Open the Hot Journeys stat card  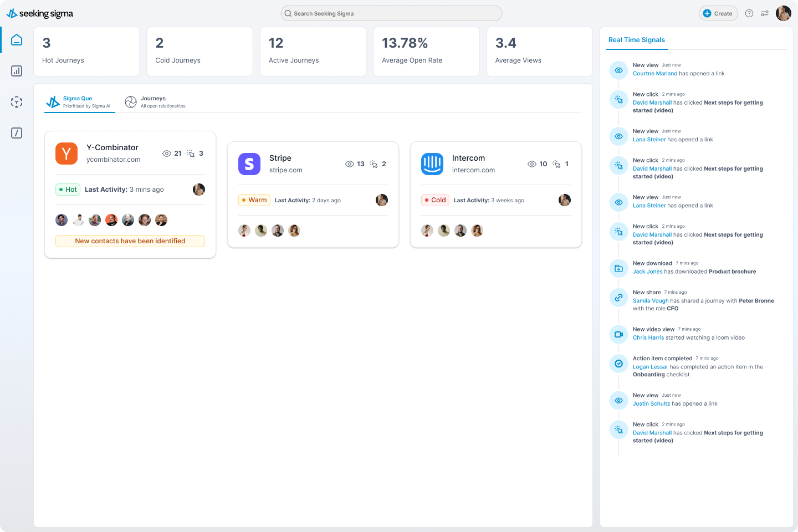[86, 52]
